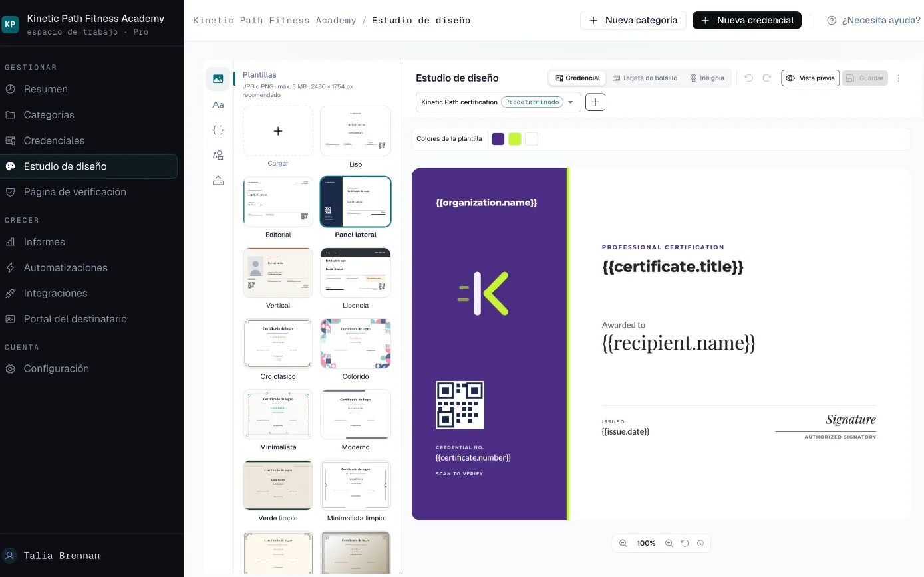Switch to the Tarjeta de bolsillo tab
The image size is (924, 577).
point(645,78)
